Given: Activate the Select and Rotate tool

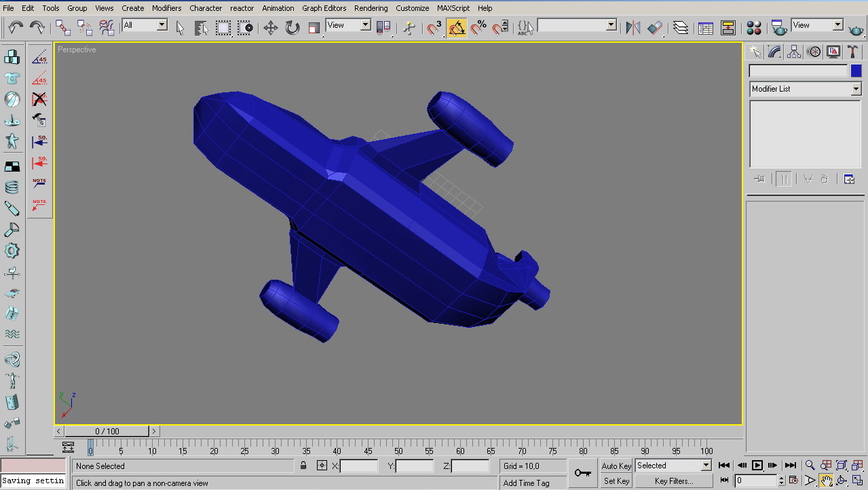Looking at the screenshot, I should pos(293,28).
